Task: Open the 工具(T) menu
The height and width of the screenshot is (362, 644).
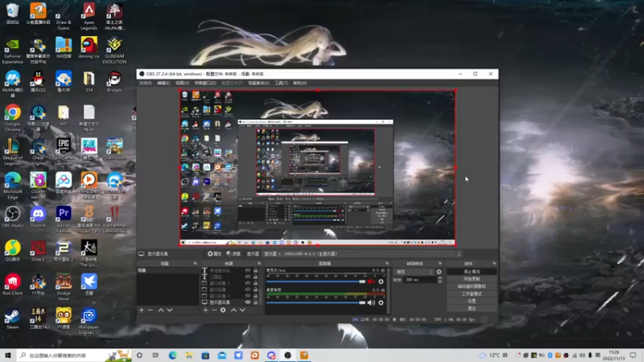Action: (281, 83)
